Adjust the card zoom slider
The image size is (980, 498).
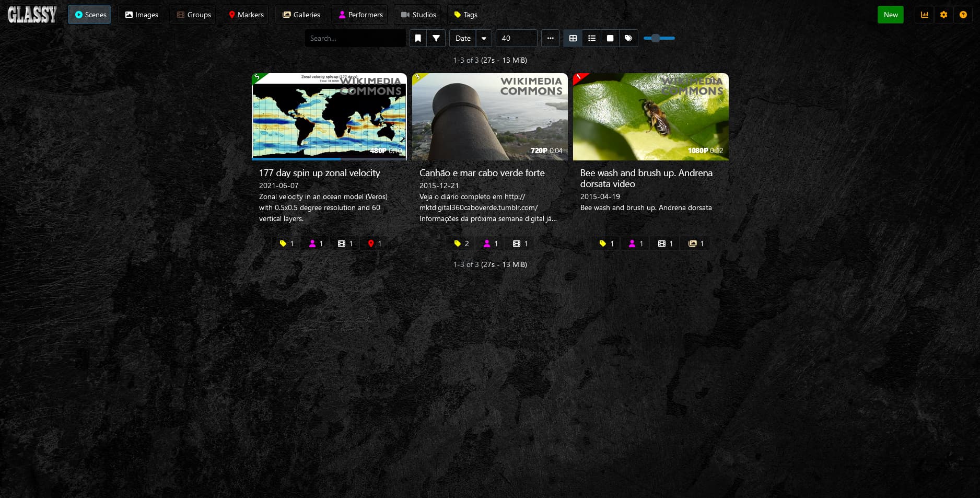[x=659, y=38]
